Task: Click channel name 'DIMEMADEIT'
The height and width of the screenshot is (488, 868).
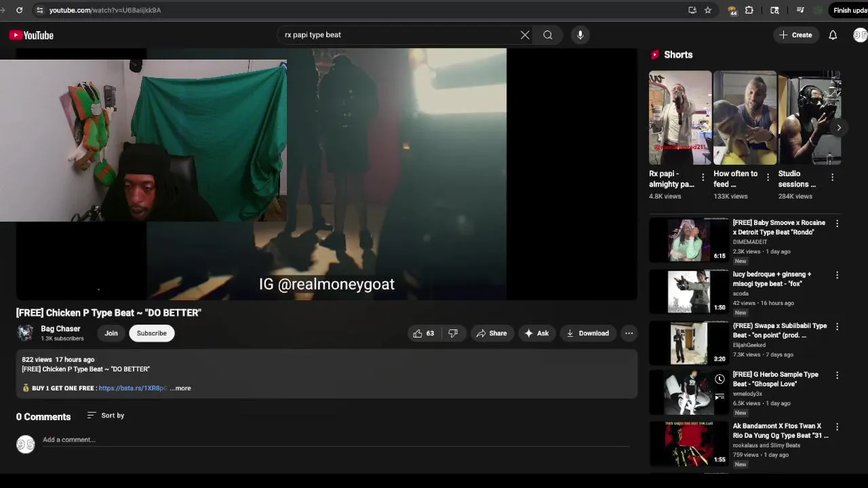Action: tap(750, 242)
